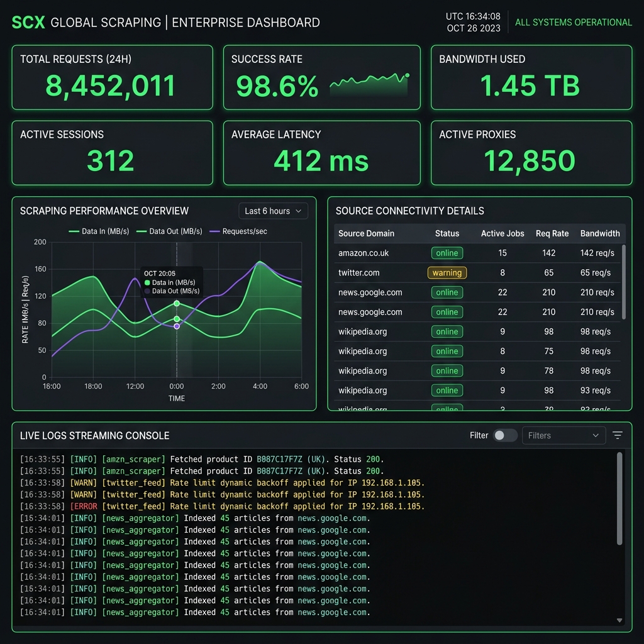This screenshot has height=644, width=644.
Task: Click the OCT 26 2023 date
Action: pos(474,28)
